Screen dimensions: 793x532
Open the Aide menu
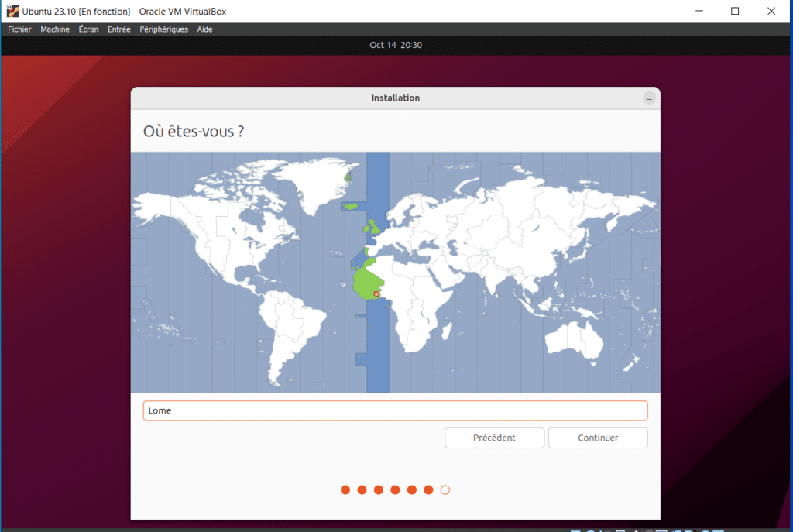tap(204, 29)
